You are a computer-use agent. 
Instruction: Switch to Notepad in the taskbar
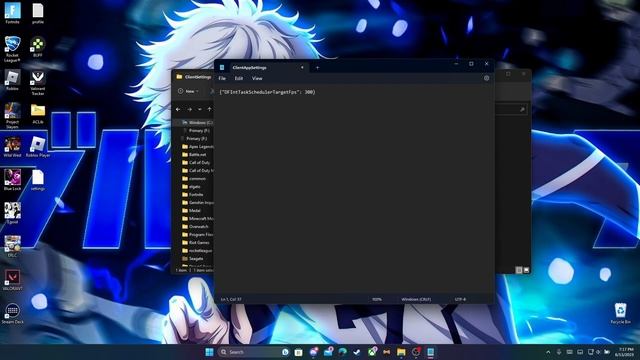pyautogui.click(x=431, y=352)
